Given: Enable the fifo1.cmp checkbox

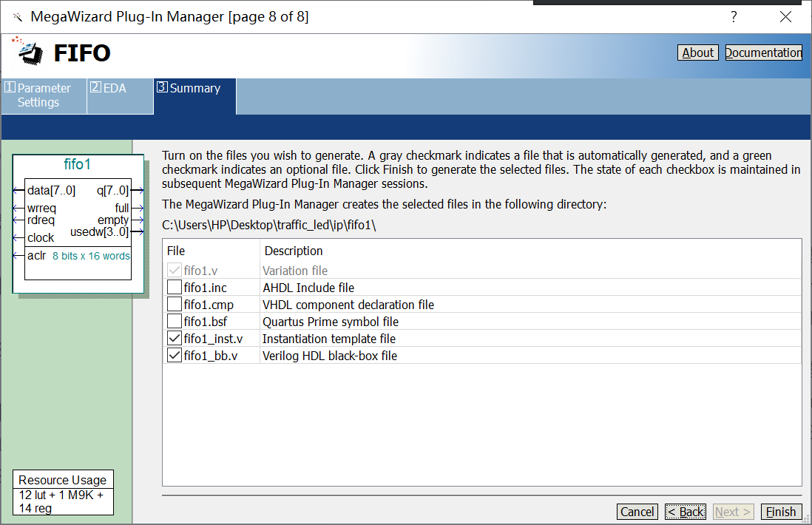Looking at the screenshot, I should [175, 305].
